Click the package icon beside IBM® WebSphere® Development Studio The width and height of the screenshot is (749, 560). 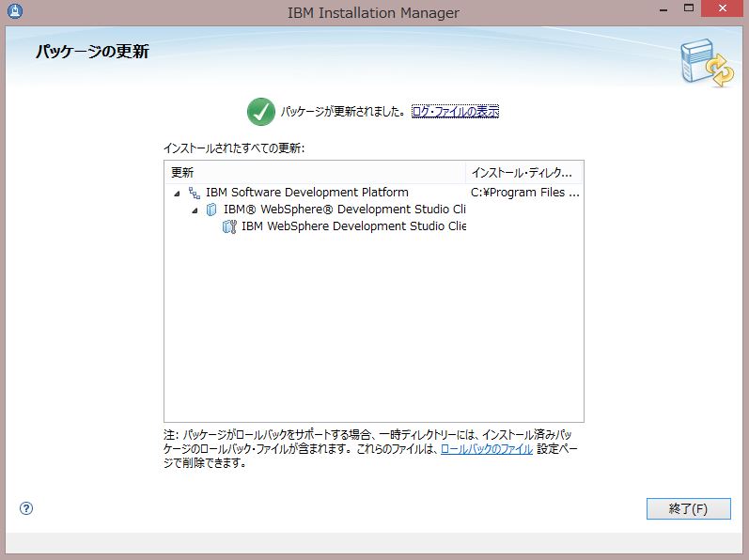point(211,210)
